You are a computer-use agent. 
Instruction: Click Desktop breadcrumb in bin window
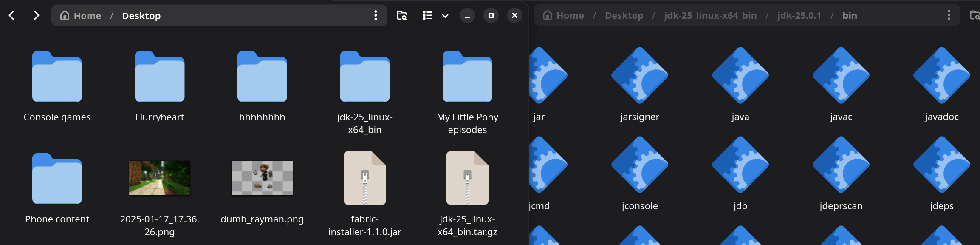(x=624, y=15)
